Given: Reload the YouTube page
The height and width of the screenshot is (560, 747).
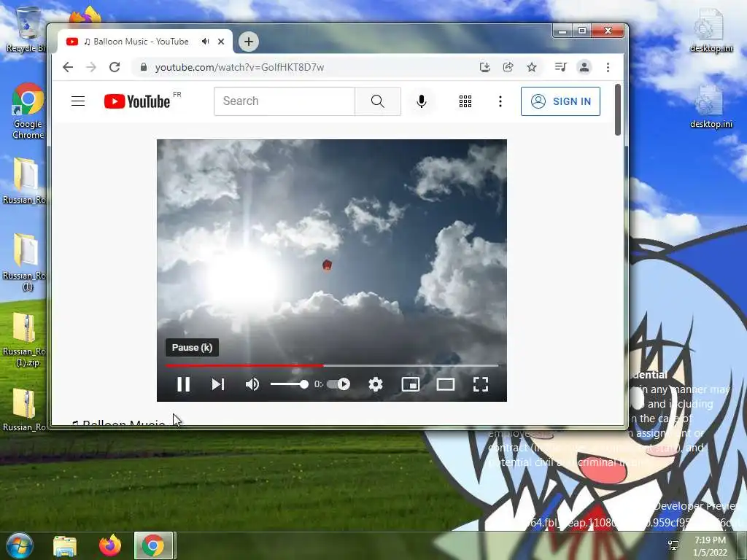Looking at the screenshot, I should pos(115,67).
